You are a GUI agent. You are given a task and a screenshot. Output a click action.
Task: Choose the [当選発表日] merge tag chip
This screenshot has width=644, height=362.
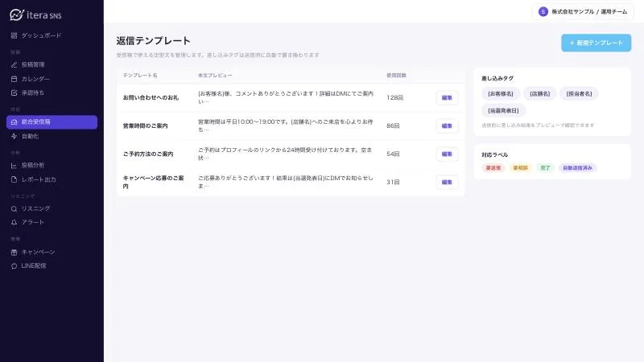(504, 110)
